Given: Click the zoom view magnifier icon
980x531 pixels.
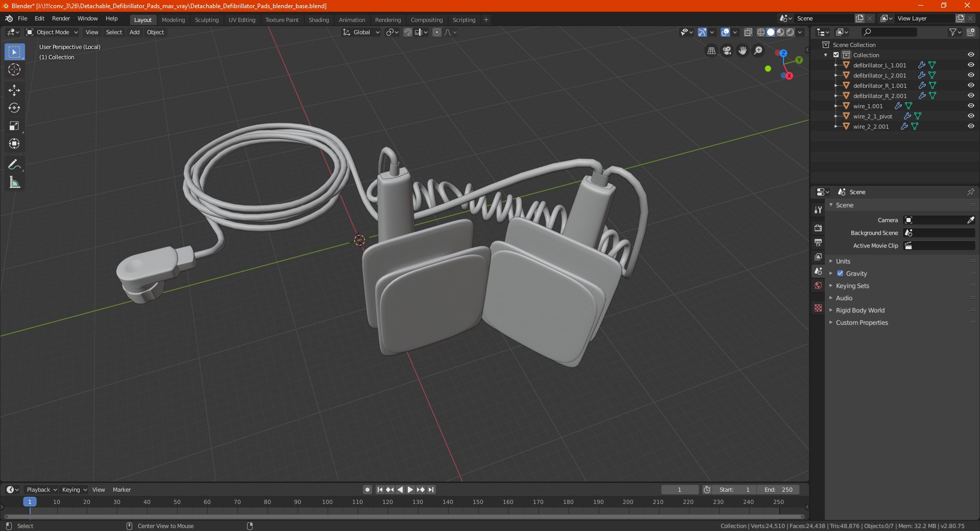Looking at the screenshot, I should pyautogui.click(x=758, y=51).
